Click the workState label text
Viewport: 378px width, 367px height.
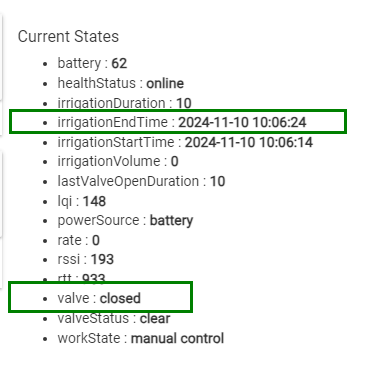click(x=89, y=338)
